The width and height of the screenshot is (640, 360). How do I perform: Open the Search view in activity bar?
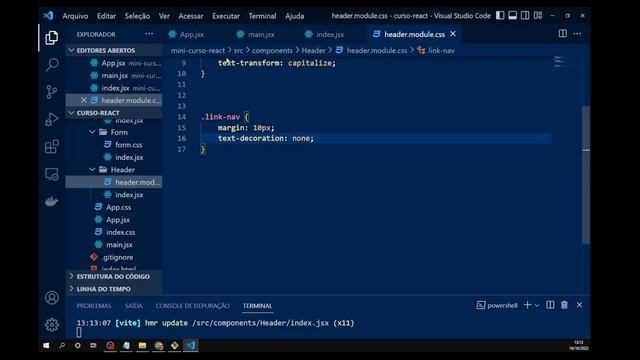click(52, 64)
